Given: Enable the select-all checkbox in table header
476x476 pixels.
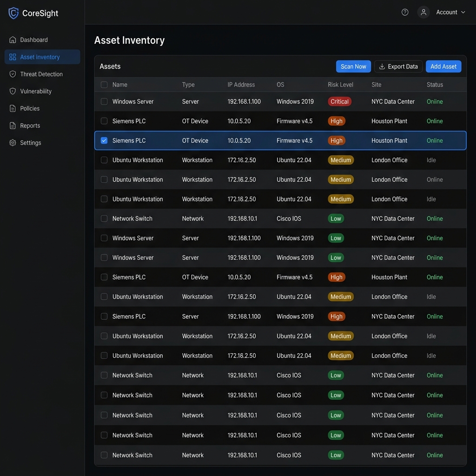Looking at the screenshot, I should point(104,85).
